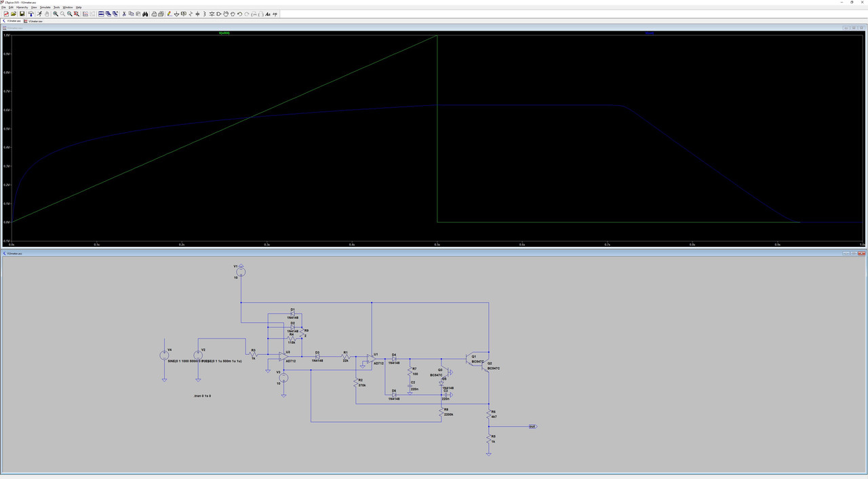This screenshot has width=868, height=479.
Task: Select the Label Net tool
Action: click(x=184, y=14)
